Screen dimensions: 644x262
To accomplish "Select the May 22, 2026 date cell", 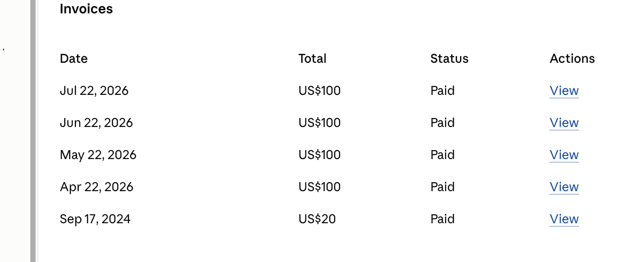I will (98, 155).
